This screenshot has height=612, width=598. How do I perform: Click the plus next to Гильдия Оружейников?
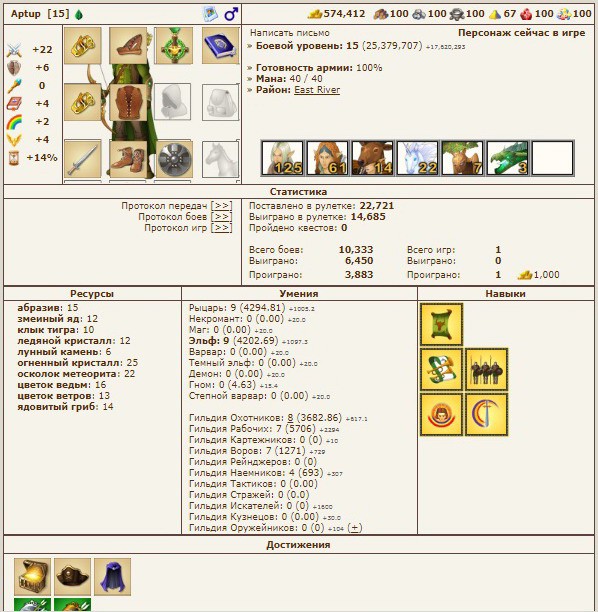354,528
